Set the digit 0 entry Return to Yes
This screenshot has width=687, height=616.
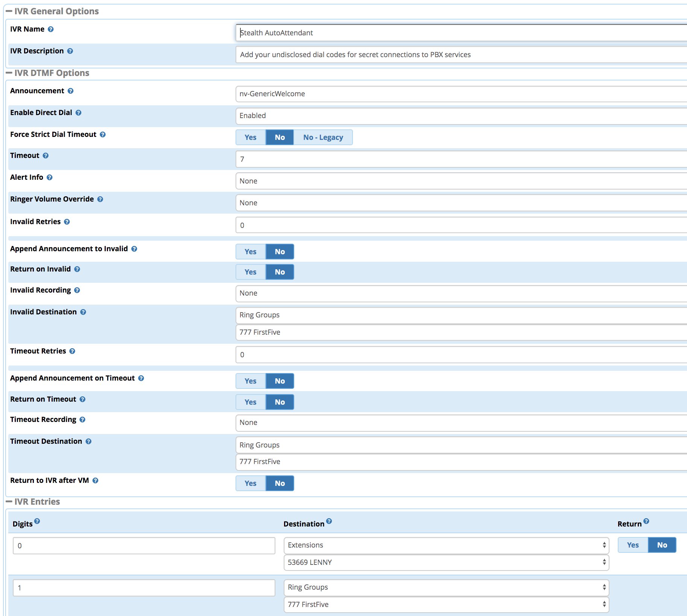(632, 545)
